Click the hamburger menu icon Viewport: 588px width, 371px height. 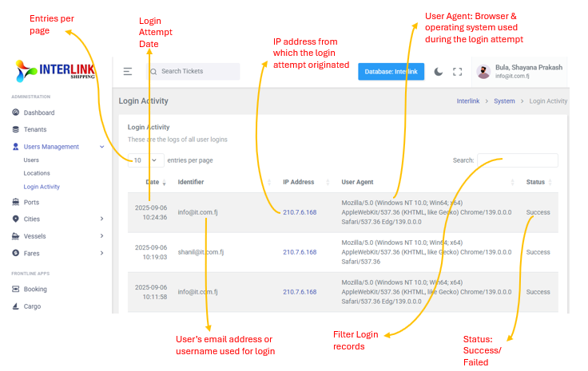click(x=128, y=72)
